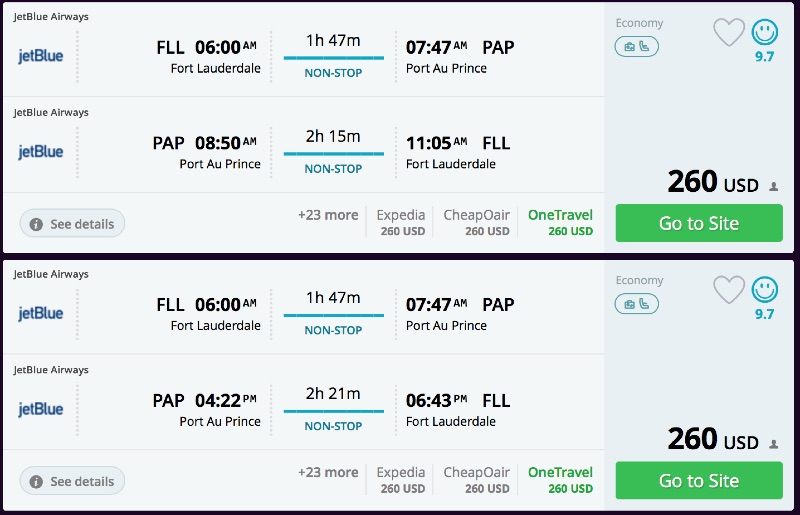The image size is (800, 515).
Task: Click smiley rating icon on second result
Action: [x=765, y=290]
